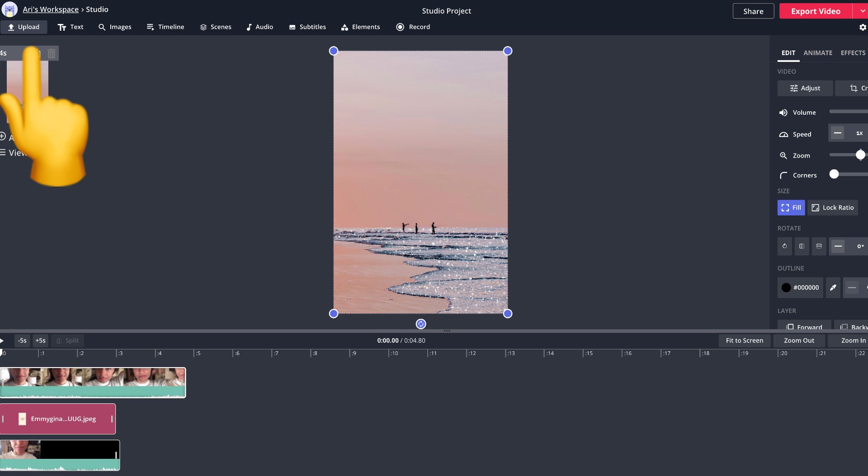Image resolution: width=868 pixels, height=476 pixels.
Task: Click the rotation handle below the canvas
Action: [x=420, y=324]
